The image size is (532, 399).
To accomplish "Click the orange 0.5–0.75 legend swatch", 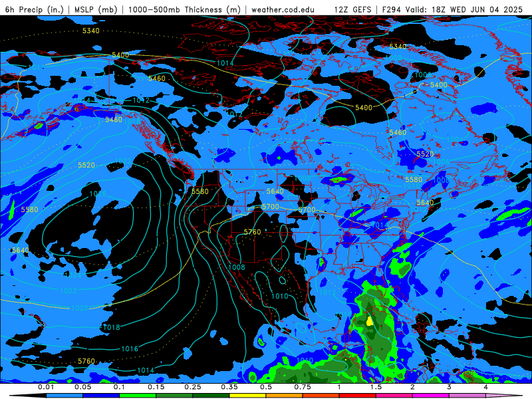I will (x=285, y=396).
